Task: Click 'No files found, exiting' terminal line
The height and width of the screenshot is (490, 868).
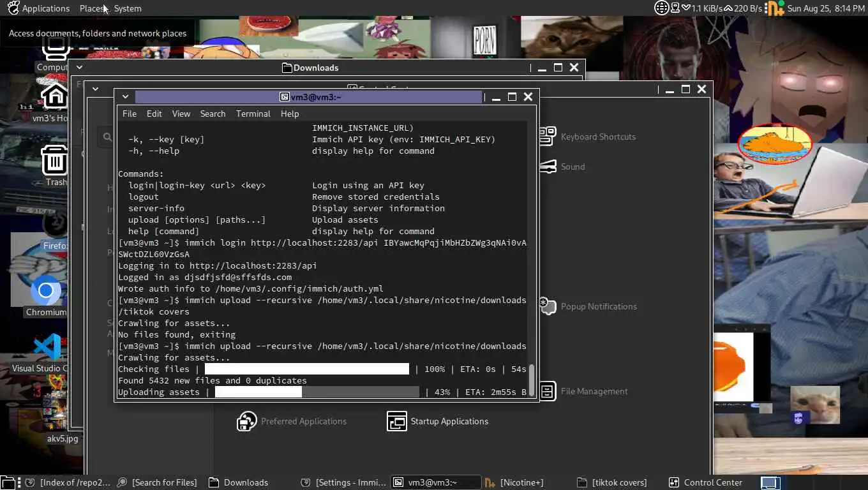Action: 177,334
